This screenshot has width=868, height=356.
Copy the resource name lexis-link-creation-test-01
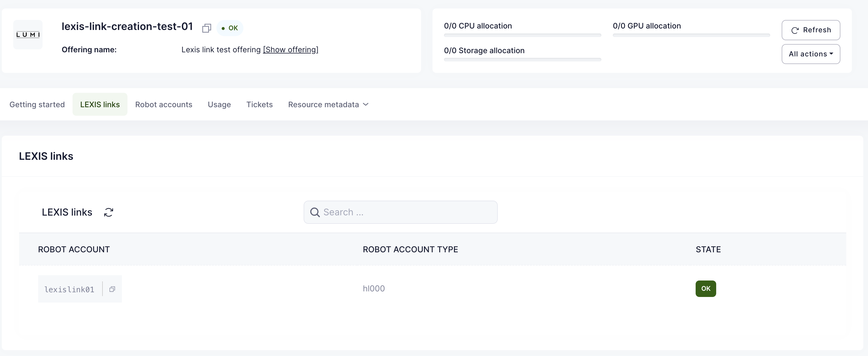(206, 28)
